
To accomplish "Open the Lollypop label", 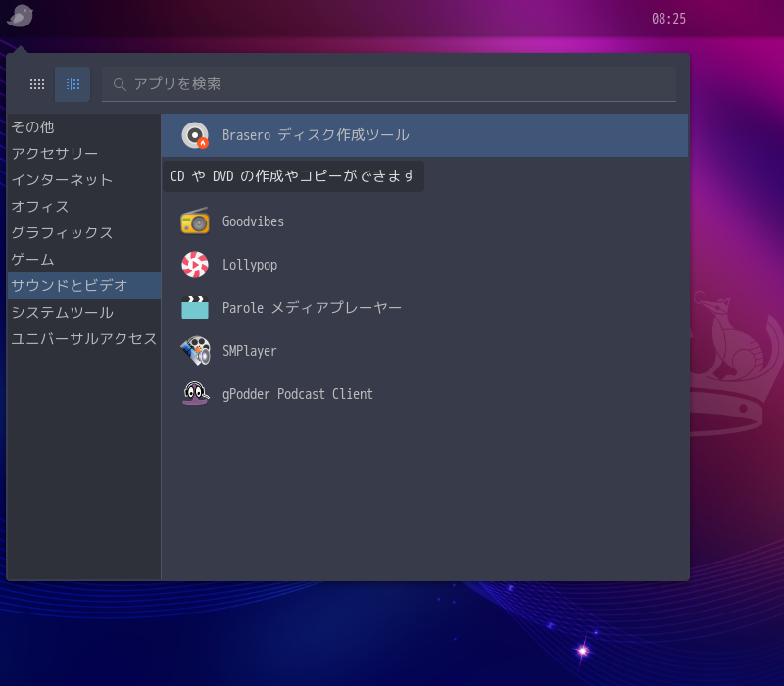I will pyautogui.click(x=250, y=265).
